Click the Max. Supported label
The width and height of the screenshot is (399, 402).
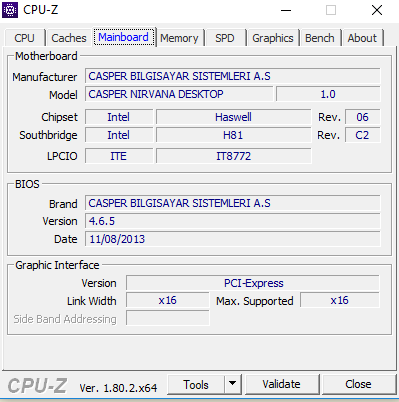coord(255,301)
